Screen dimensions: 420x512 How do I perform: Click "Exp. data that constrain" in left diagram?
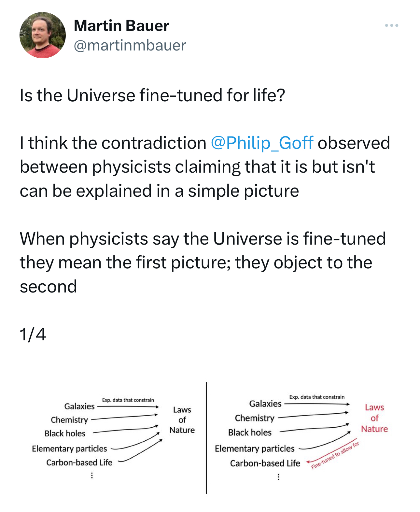(x=128, y=400)
